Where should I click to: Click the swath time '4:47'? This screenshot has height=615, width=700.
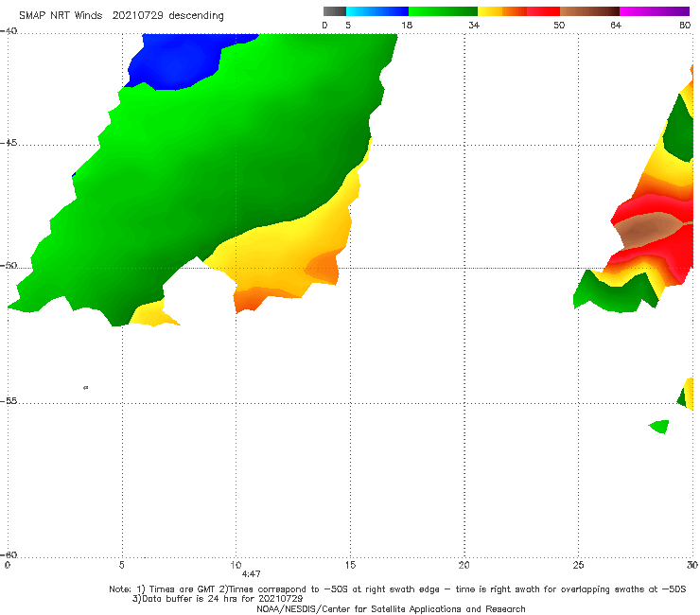coord(251,574)
